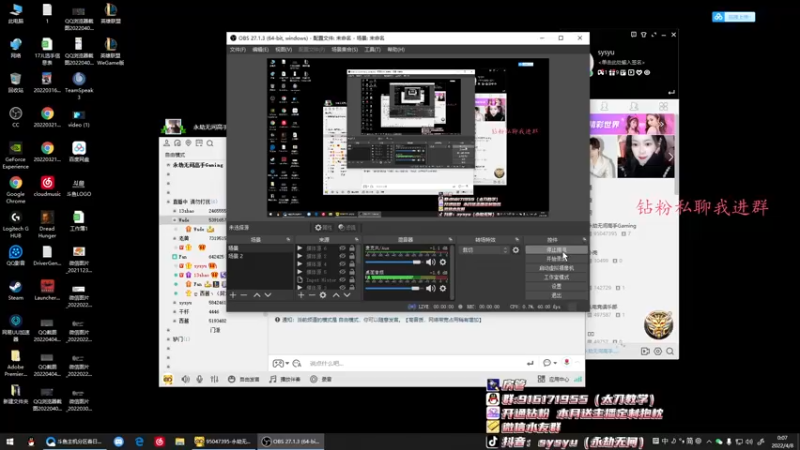Toggle visibility eye of the Input source row

coord(342,280)
